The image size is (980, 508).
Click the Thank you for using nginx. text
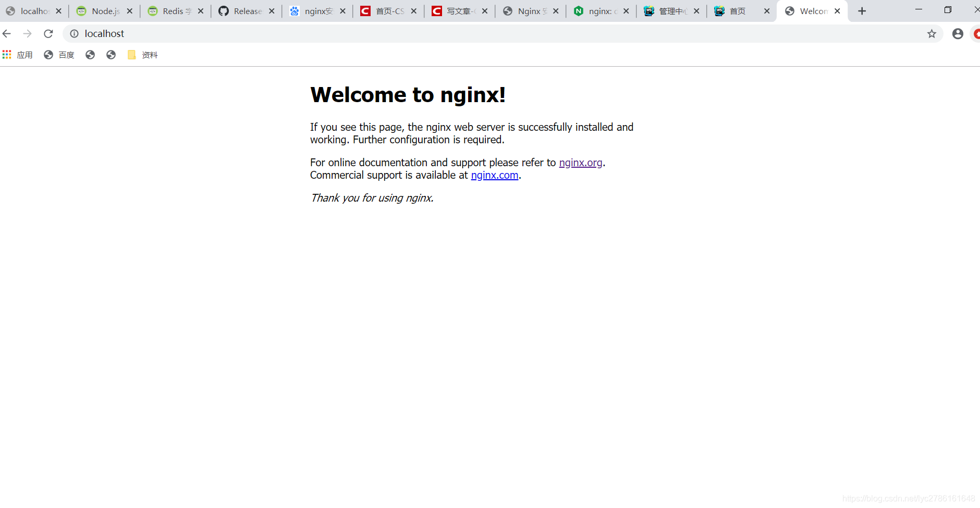click(372, 198)
